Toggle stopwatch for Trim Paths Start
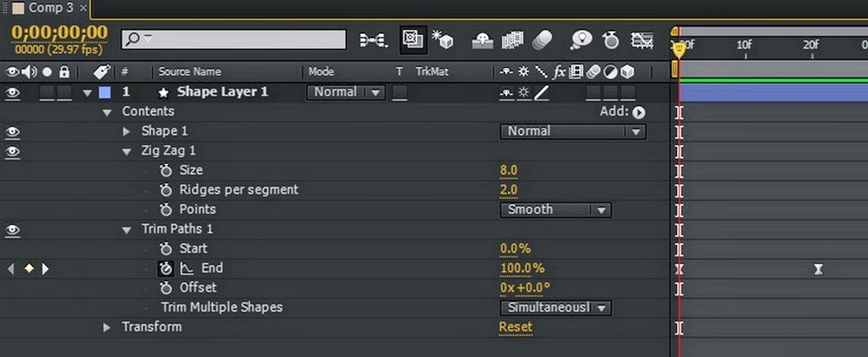Image resolution: width=868 pixels, height=357 pixels. coord(166,249)
